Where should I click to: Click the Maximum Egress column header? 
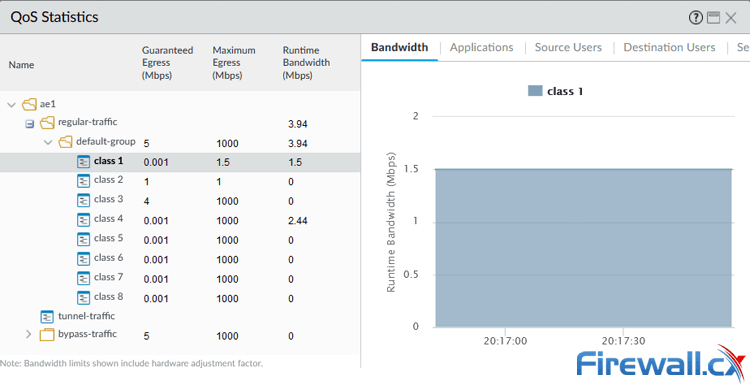click(x=234, y=63)
